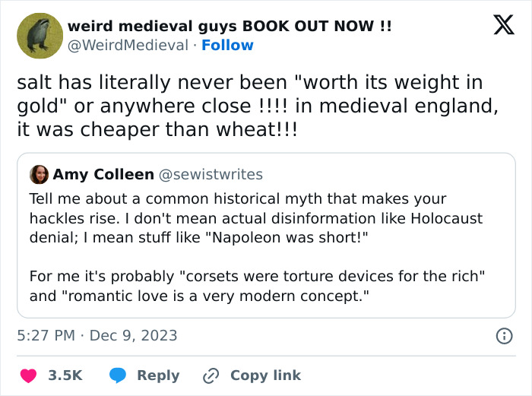Click the Copy link text

pyautogui.click(x=265, y=375)
